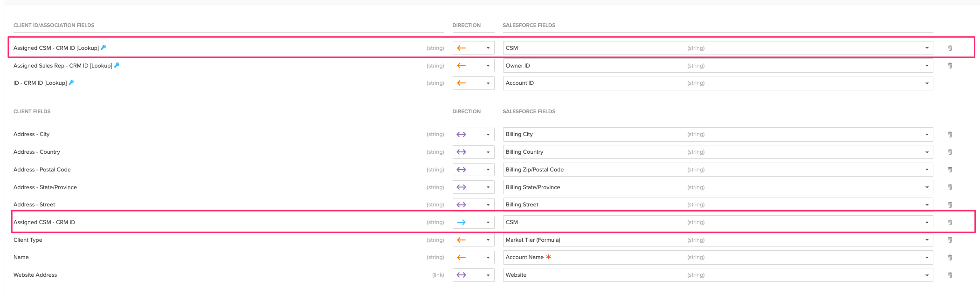The image size is (980, 301).
Task: Open the Billing Zip/Postal Code dropdown
Action: [718, 170]
